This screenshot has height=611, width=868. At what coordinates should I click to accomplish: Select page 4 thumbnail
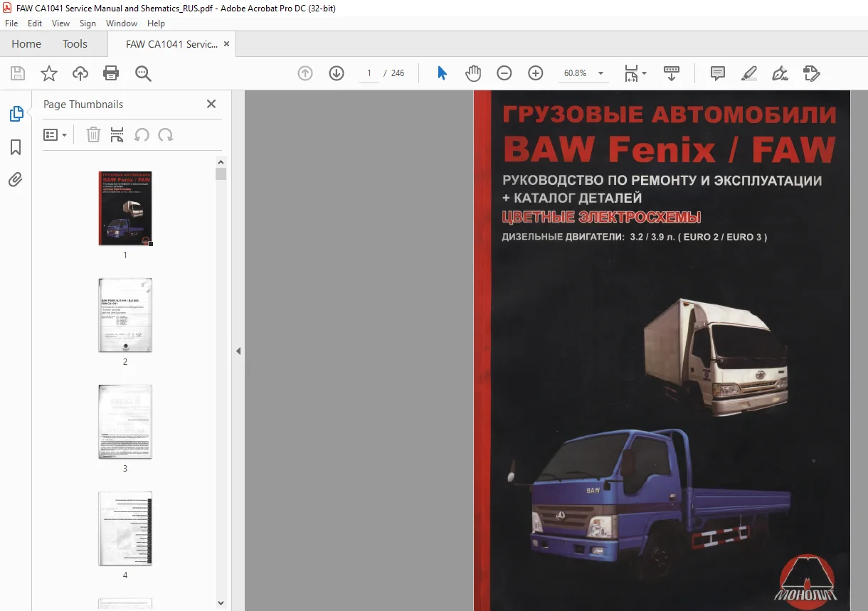(x=125, y=528)
